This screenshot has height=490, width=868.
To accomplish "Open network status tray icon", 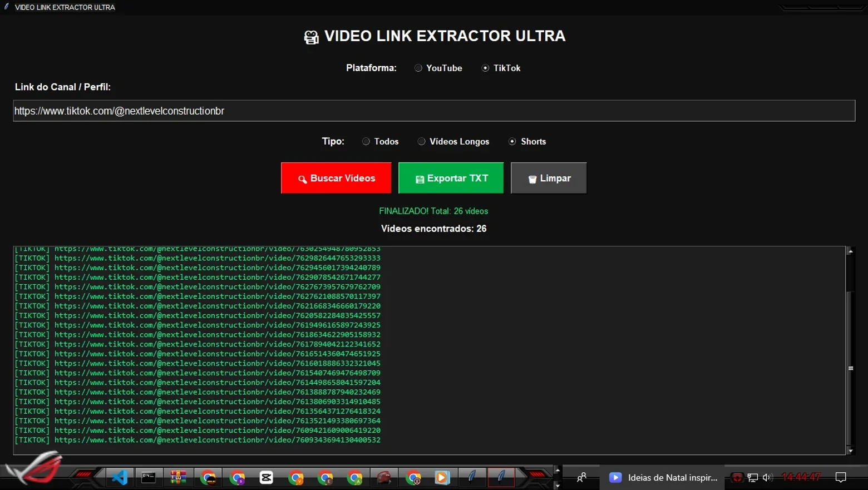I will pos(752,477).
